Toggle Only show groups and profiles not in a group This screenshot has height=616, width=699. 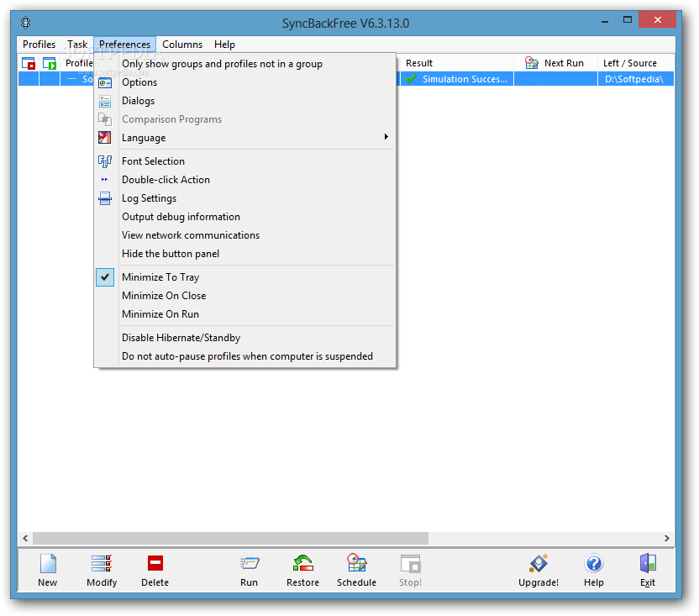[222, 64]
